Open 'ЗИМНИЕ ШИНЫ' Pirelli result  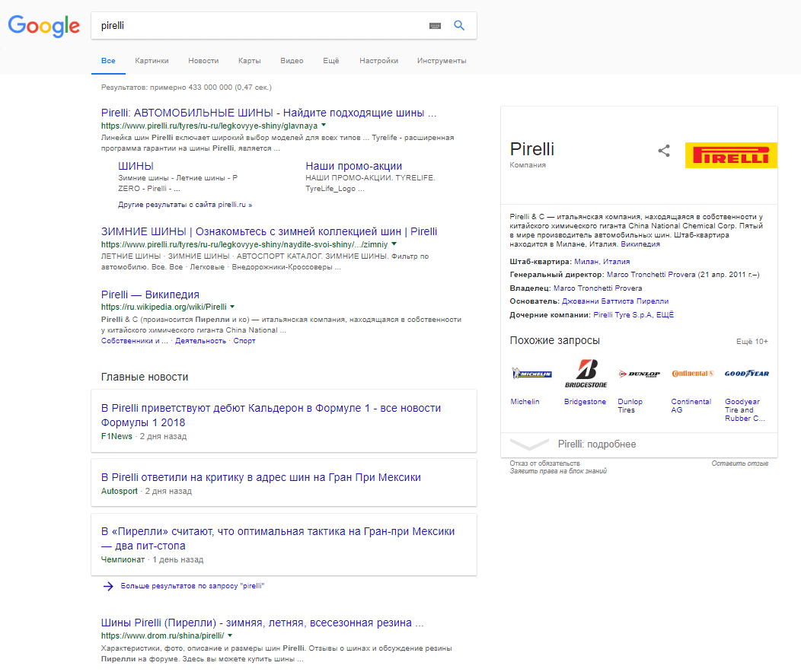tap(270, 231)
